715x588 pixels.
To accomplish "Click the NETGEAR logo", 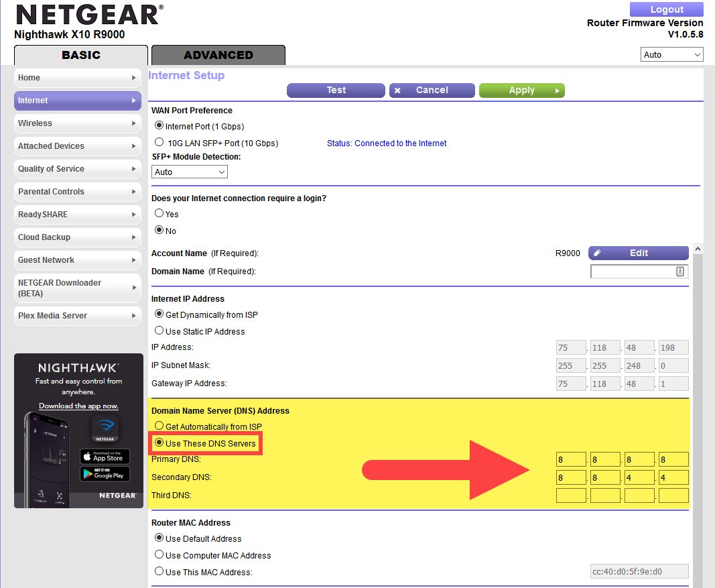I will click(x=89, y=15).
